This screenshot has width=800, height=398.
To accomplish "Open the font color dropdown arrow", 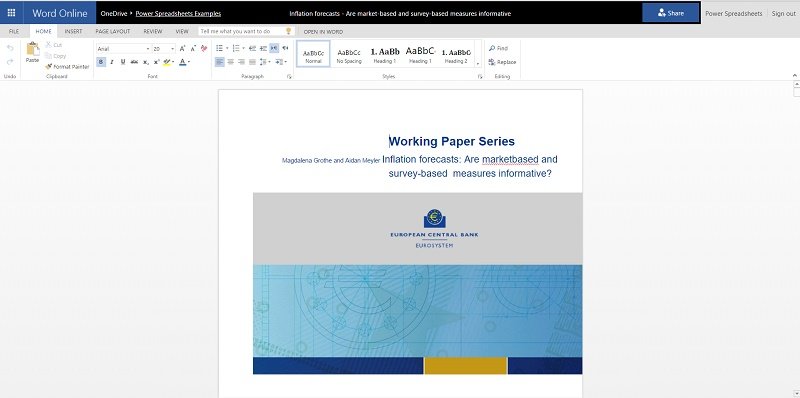I will 189,62.
